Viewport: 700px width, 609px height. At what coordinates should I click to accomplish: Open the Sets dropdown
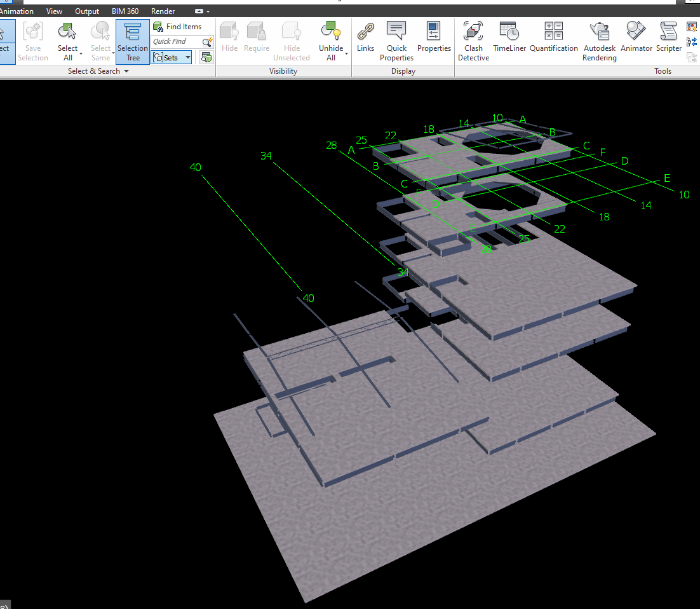(x=188, y=58)
